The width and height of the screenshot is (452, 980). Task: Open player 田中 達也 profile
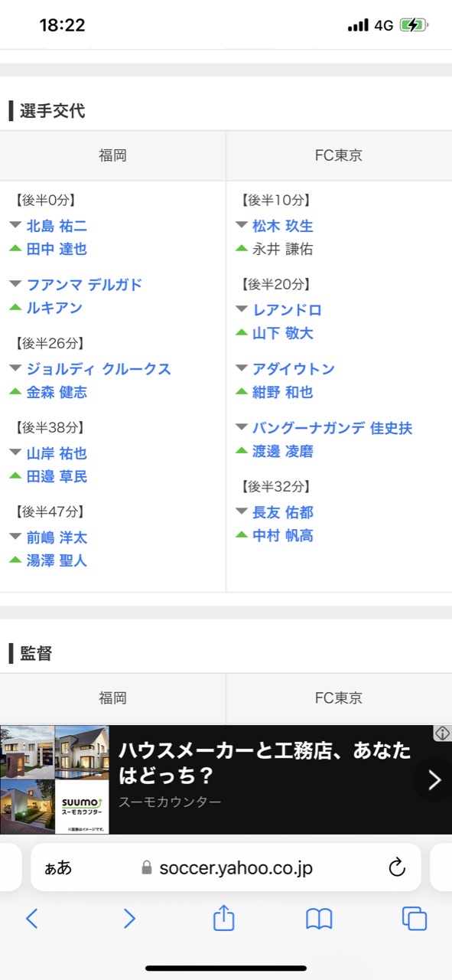click(x=57, y=249)
